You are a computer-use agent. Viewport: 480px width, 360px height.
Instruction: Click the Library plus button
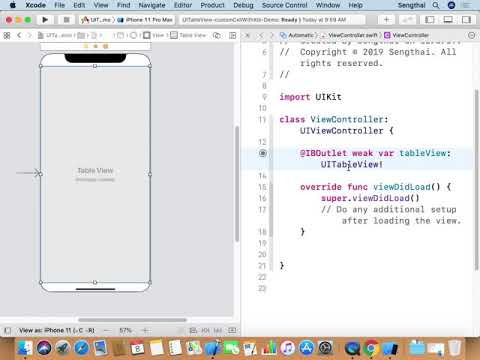[x=387, y=20]
